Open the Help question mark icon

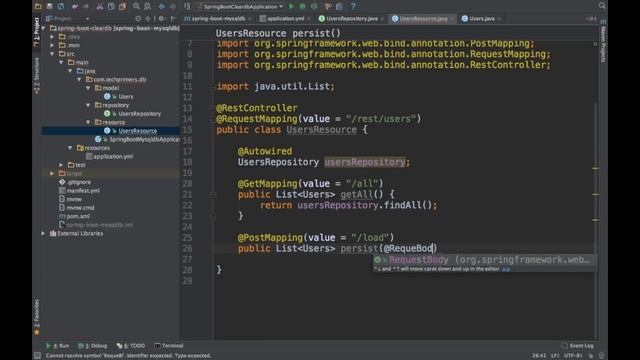[353, 7]
